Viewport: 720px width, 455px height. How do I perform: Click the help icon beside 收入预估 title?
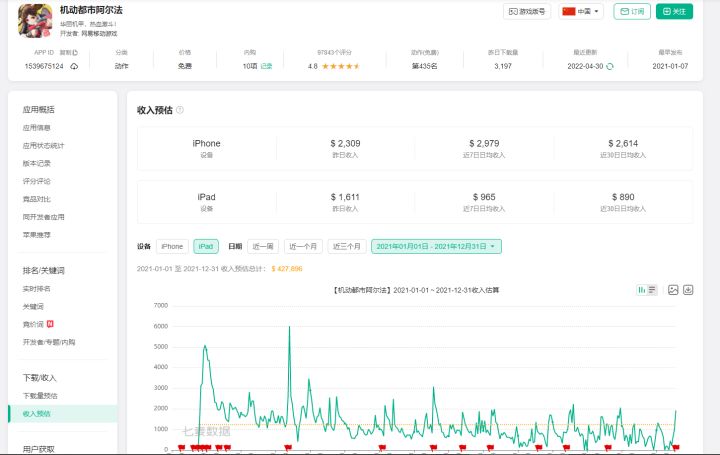click(180, 110)
